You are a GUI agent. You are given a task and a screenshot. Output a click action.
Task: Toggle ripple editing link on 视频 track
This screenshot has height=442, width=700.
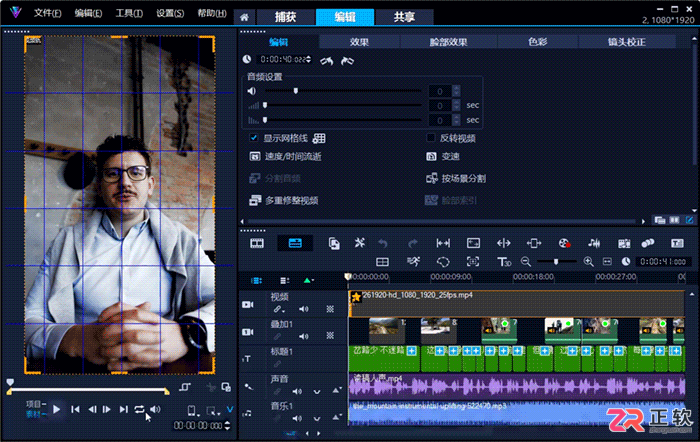pyautogui.click(x=279, y=309)
